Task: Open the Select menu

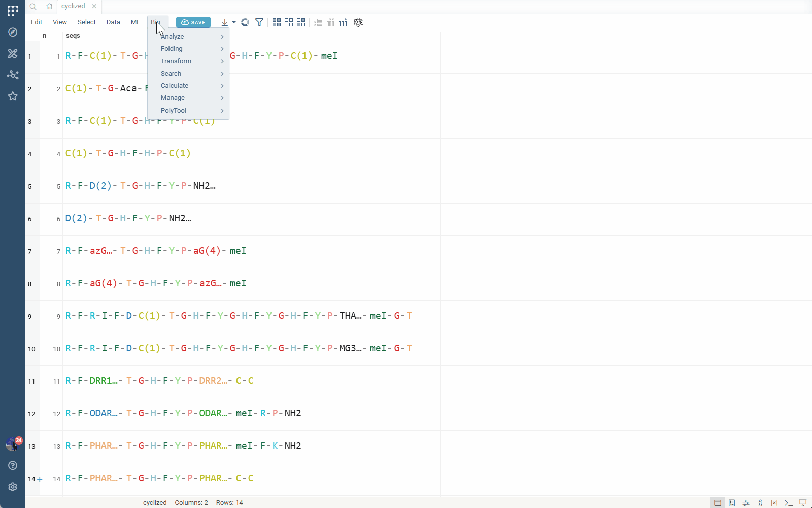Action: point(86,22)
